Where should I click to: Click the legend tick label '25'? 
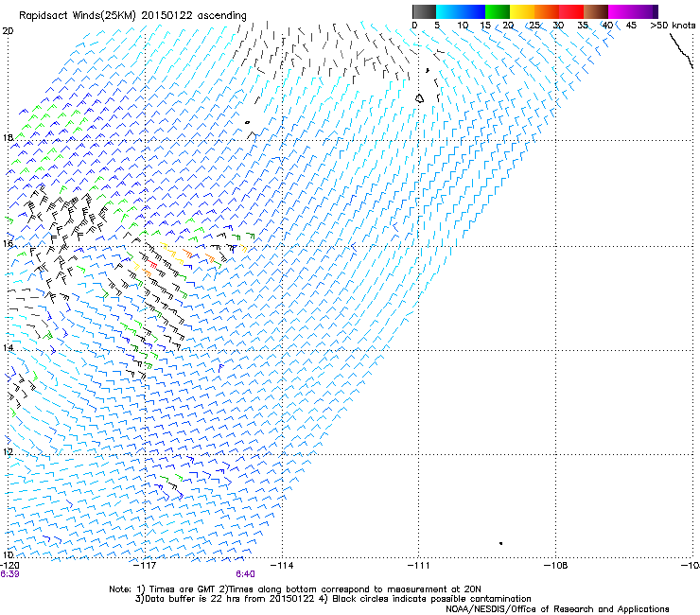point(534,26)
